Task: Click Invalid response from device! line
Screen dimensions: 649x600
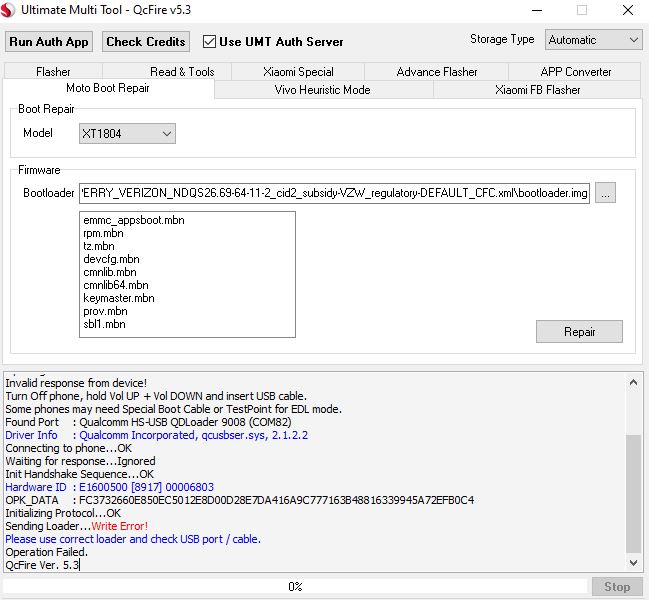Action: [x=76, y=383]
